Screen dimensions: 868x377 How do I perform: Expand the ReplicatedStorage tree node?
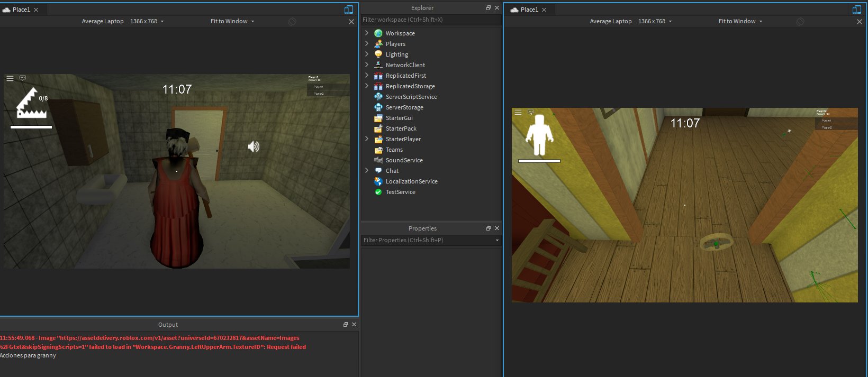(367, 86)
